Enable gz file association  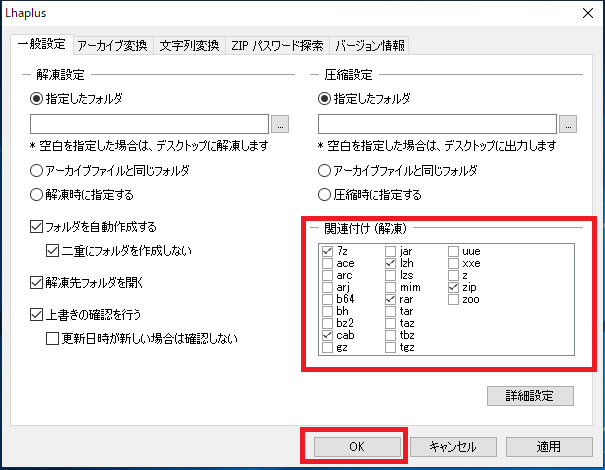click(x=327, y=347)
